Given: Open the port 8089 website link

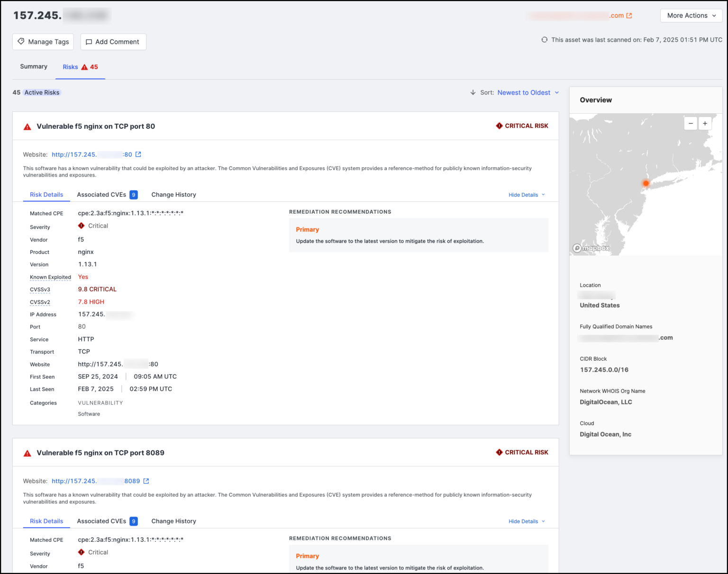Looking at the screenshot, I should (x=95, y=481).
